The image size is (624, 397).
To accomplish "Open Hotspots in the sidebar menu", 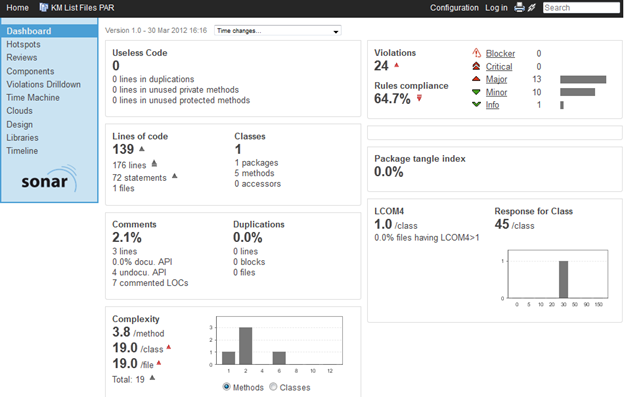I will click(x=23, y=44).
